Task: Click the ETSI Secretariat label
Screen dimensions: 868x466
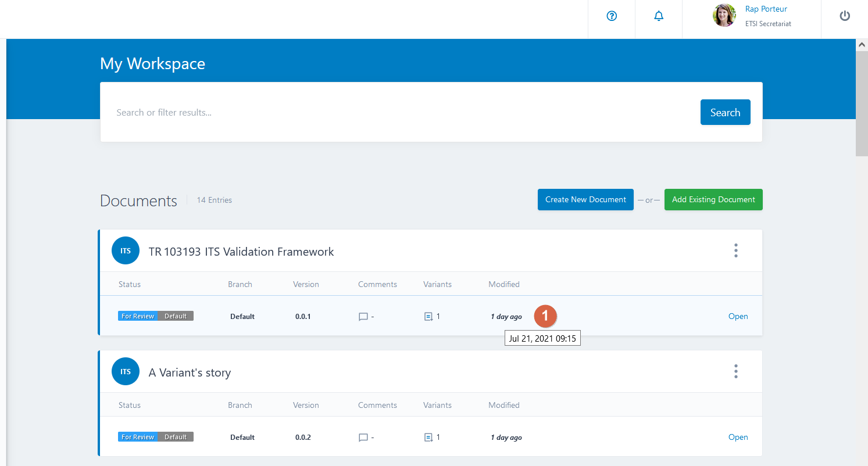Action: (768, 24)
